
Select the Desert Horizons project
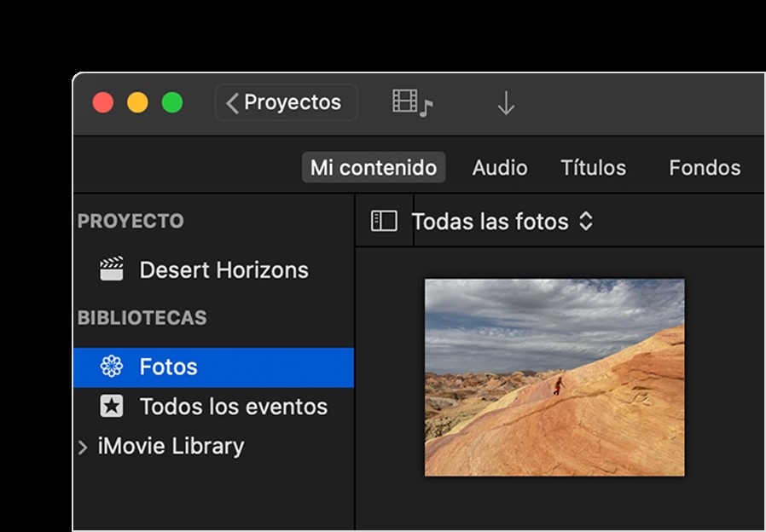(213, 269)
